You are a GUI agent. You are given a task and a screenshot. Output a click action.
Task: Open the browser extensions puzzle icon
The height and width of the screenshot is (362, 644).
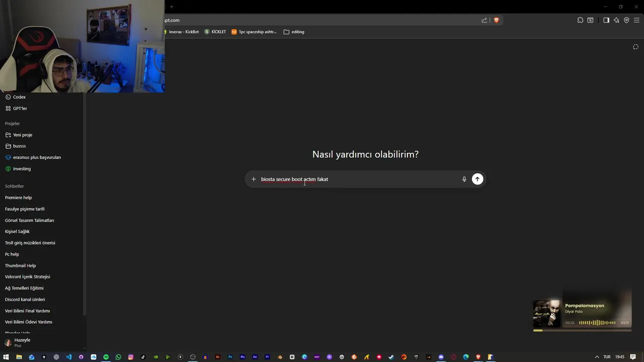pos(580,20)
